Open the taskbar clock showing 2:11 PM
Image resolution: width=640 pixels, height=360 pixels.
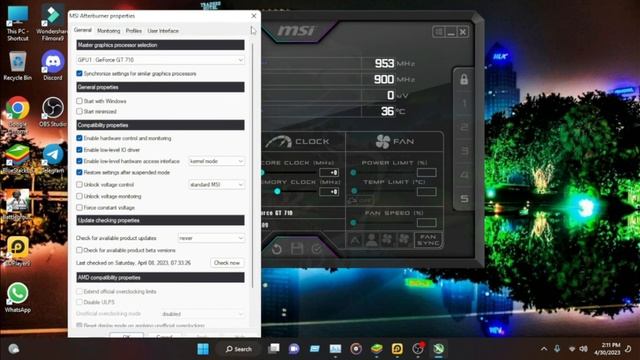(607, 349)
